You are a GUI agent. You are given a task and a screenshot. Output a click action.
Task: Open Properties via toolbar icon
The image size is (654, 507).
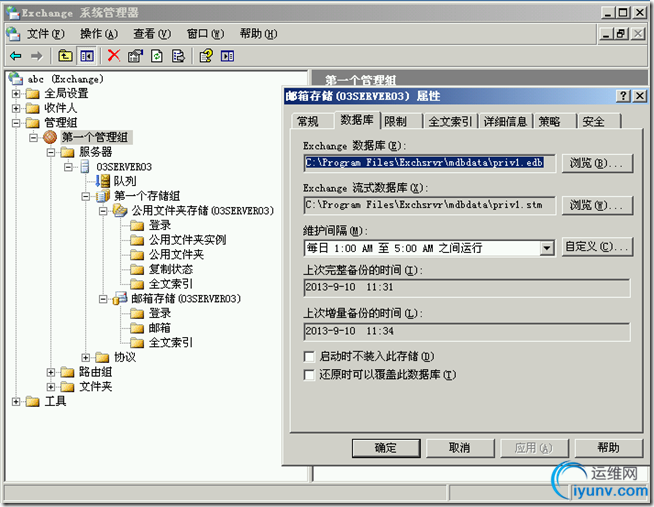pos(135,56)
